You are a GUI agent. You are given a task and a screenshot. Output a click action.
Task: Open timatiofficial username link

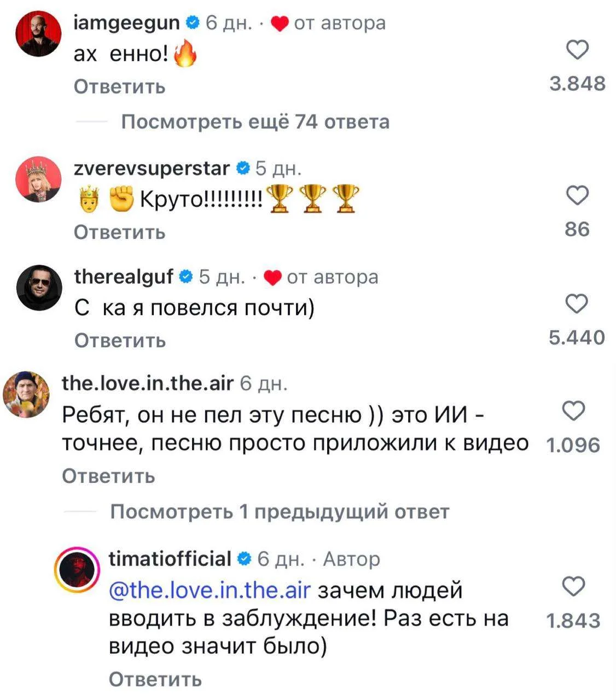point(170,559)
